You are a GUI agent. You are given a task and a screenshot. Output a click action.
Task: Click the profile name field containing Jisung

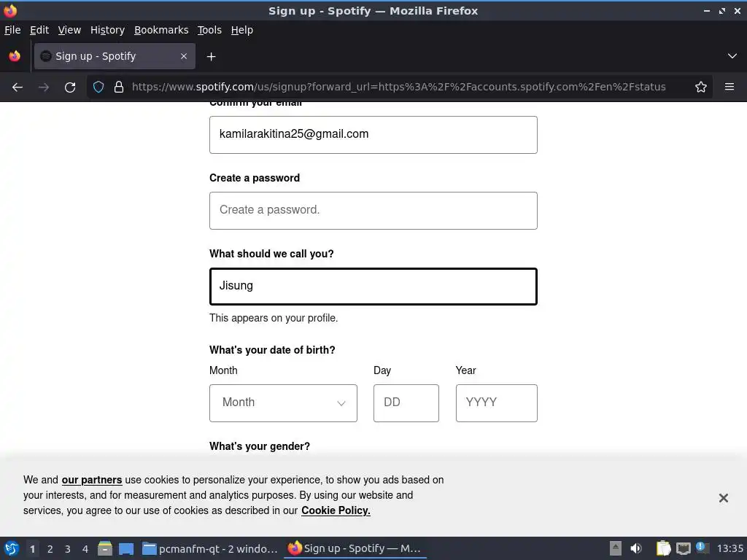[x=373, y=286]
